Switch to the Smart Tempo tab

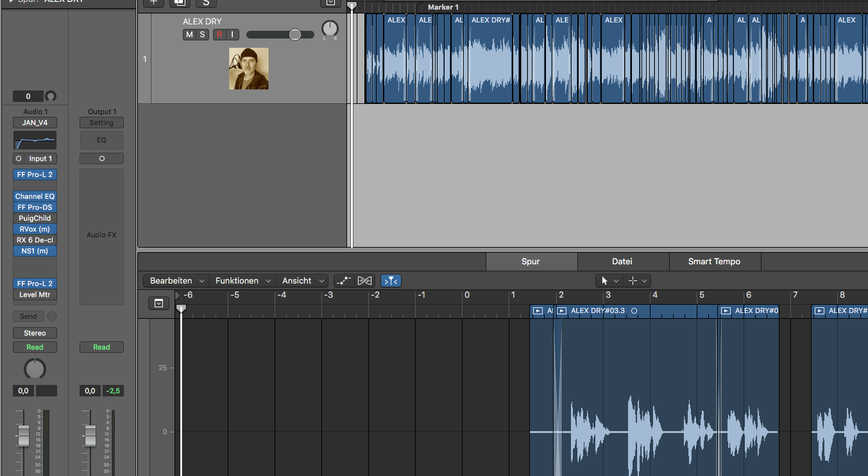coord(714,261)
